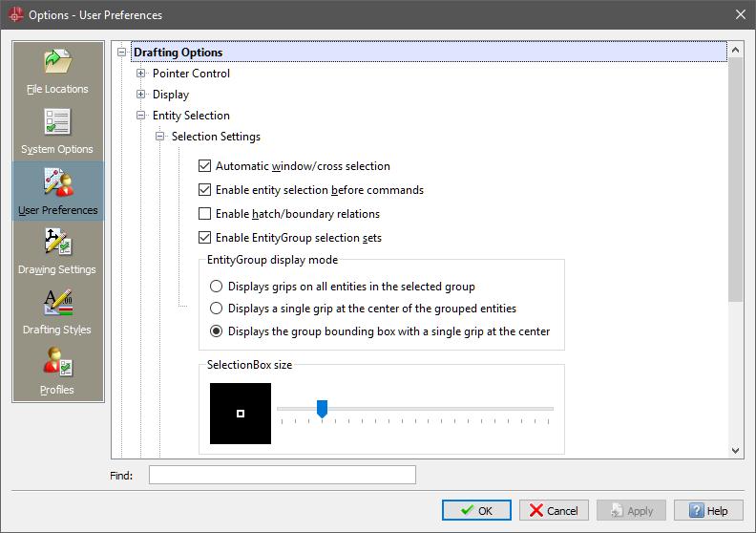
Task: Select single grip at center of grouped entities
Action: point(216,309)
